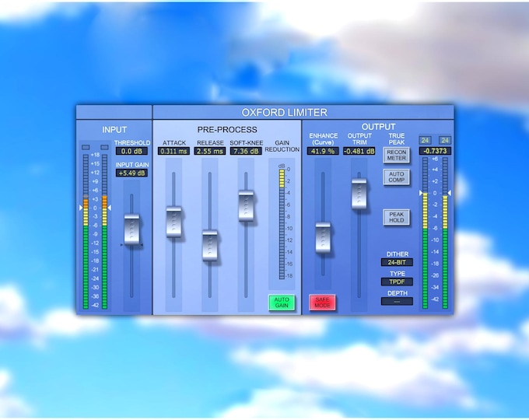Open the dither Type TPDF selector

397,282
